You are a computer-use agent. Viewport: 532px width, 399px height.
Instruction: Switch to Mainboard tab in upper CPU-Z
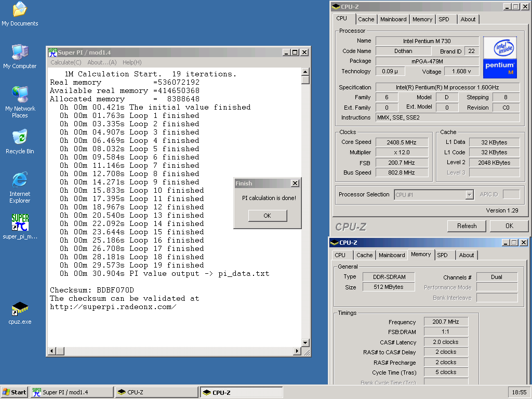pos(393,19)
